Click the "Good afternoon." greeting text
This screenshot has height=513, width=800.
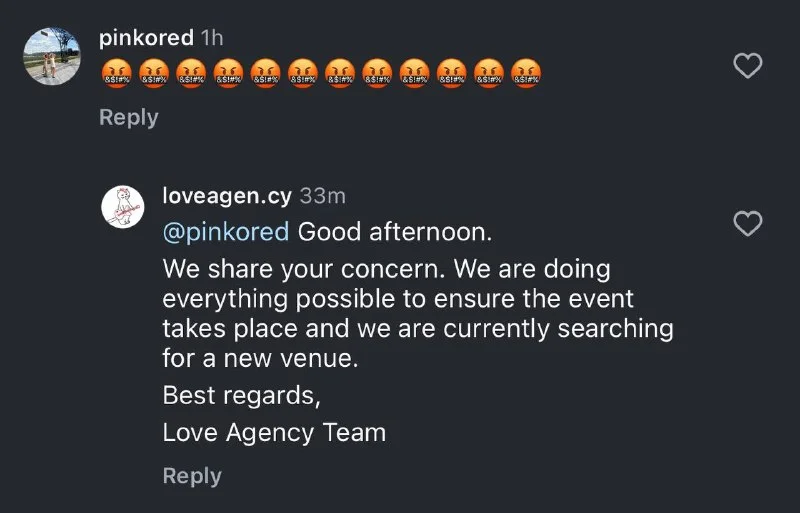(395, 232)
